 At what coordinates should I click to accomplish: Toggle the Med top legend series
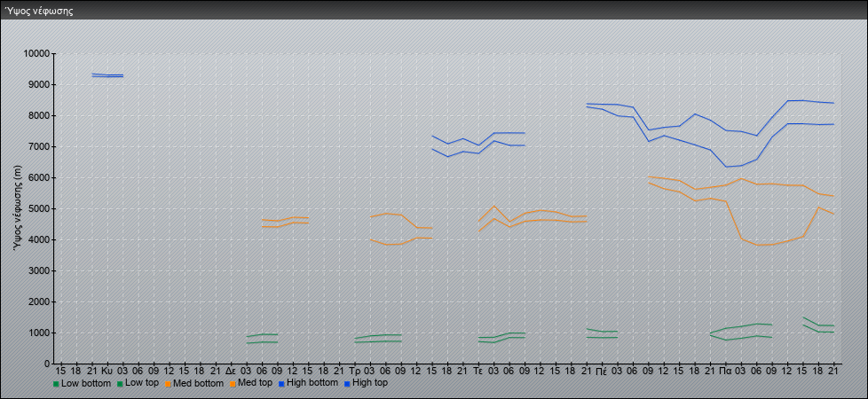coord(251,382)
